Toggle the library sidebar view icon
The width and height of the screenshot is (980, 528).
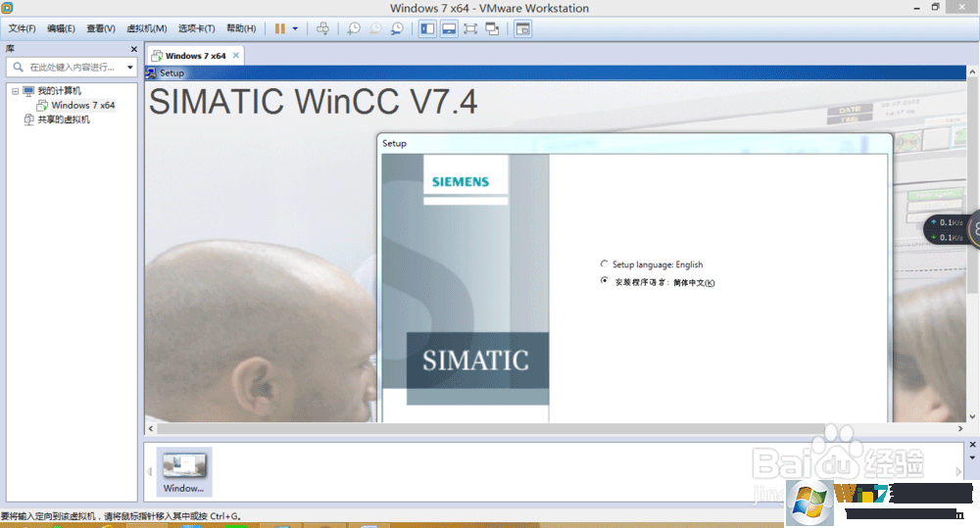427,29
